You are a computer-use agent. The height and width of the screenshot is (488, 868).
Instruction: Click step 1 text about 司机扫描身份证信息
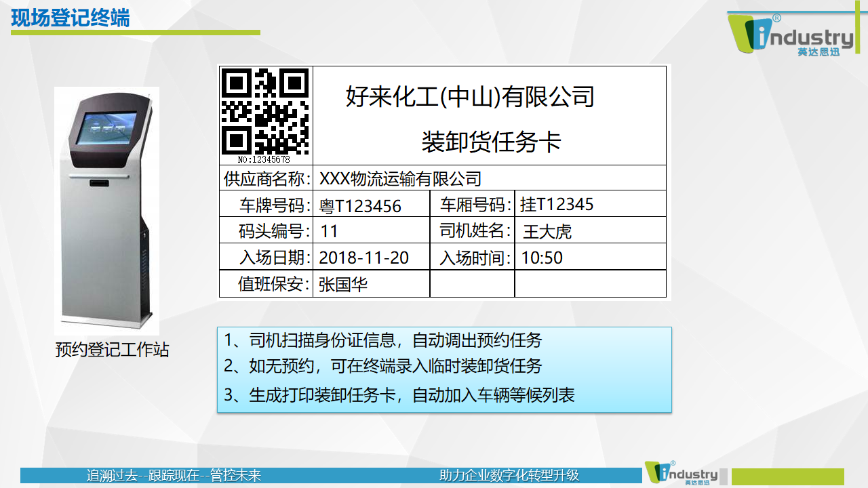pyautogui.click(x=383, y=340)
